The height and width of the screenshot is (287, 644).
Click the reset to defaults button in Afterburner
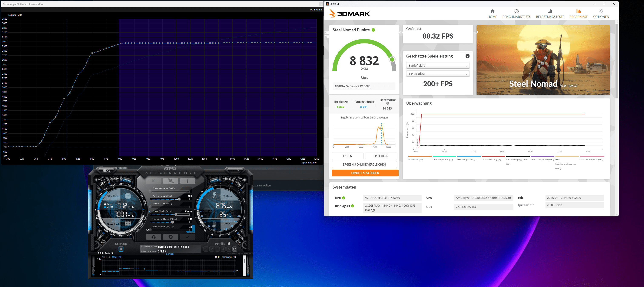(x=171, y=237)
